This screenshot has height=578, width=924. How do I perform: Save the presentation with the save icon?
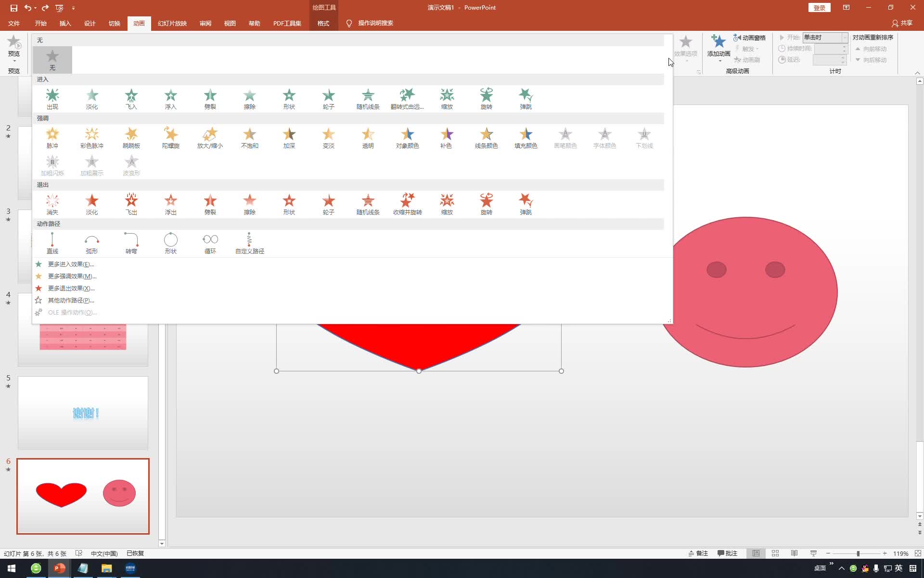13,8
